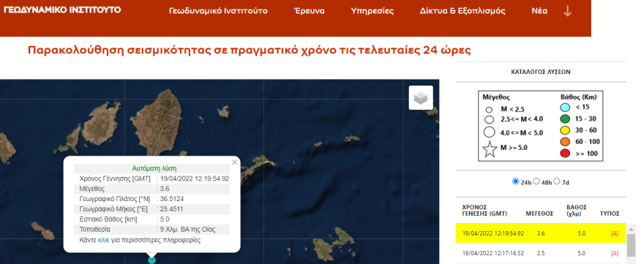The height and width of the screenshot is (264, 644).
Task: Click the 25.4511 longitude value
Action: pos(171,209)
